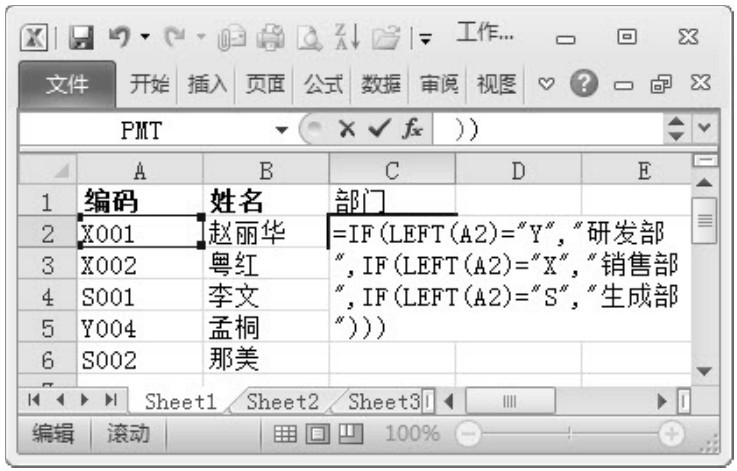Click the vertical scrollbar thumb
Image resolution: width=737 pixels, height=471 pixels.
click(x=704, y=220)
